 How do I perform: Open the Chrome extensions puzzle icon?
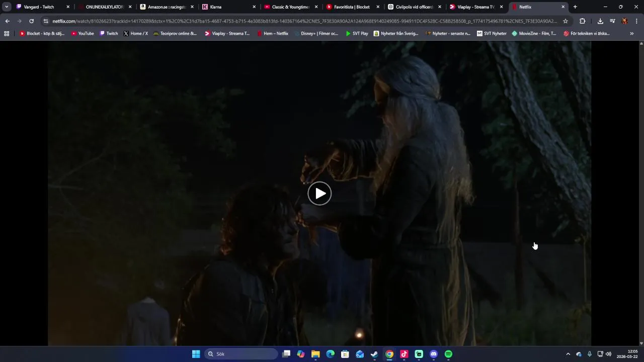point(582,21)
